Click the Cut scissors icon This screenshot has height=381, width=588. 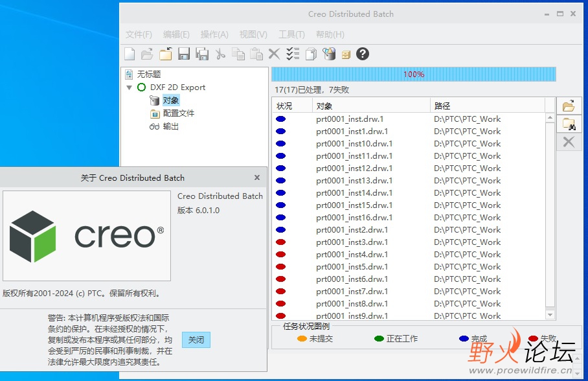click(220, 54)
